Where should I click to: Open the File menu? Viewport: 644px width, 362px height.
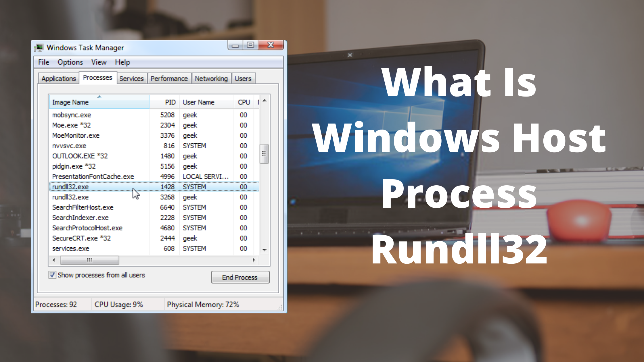[x=44, y=62]
